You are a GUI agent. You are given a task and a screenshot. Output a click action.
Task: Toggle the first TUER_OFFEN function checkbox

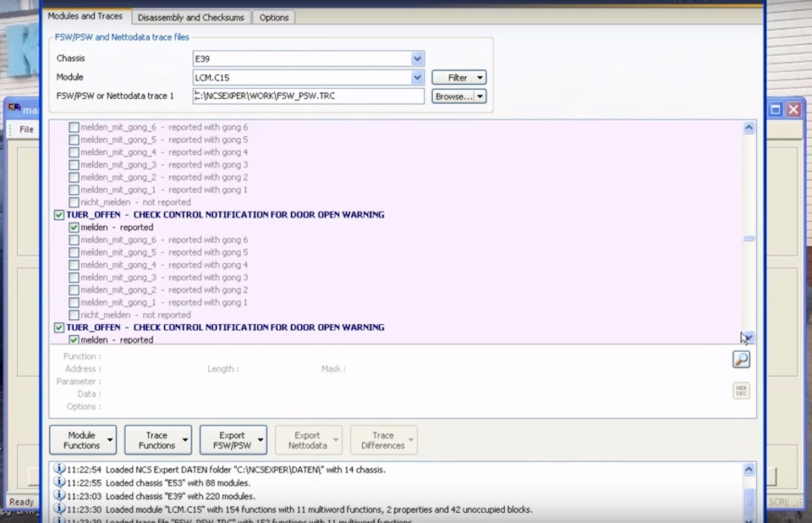pyautogui.click(x=59, y=215)
